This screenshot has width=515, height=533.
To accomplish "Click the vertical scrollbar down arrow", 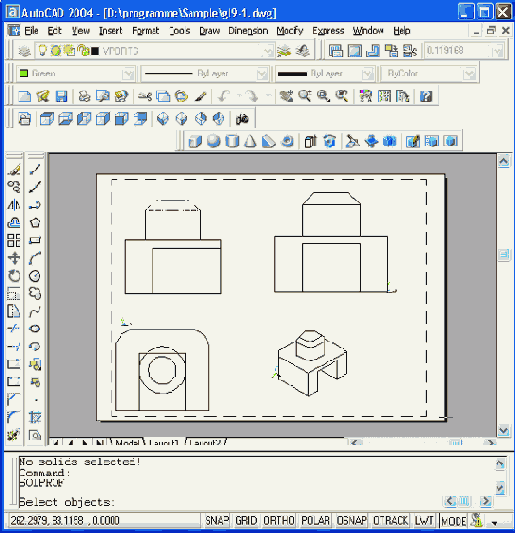I will coord(503,431).
